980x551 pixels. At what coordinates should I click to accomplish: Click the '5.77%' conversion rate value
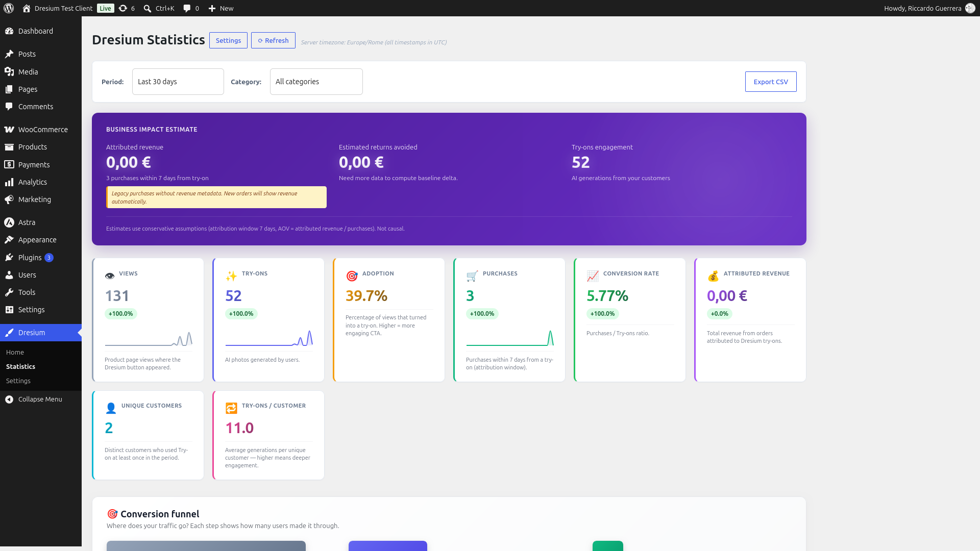[607, 296]
